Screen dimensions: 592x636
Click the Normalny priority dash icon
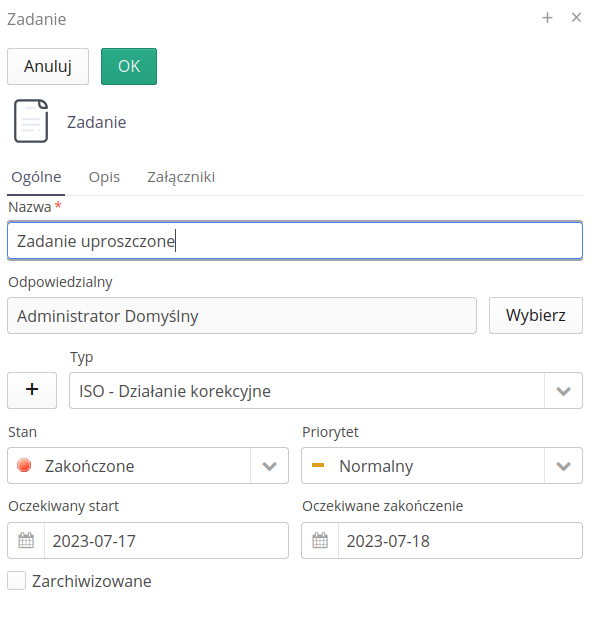(x=318, y=465)
